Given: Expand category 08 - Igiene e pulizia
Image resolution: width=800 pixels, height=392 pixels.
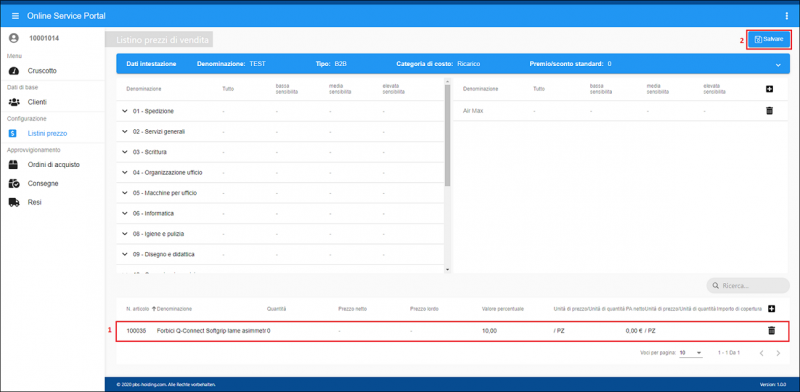Looking at the screenshot, I should (x=125, y=234).
